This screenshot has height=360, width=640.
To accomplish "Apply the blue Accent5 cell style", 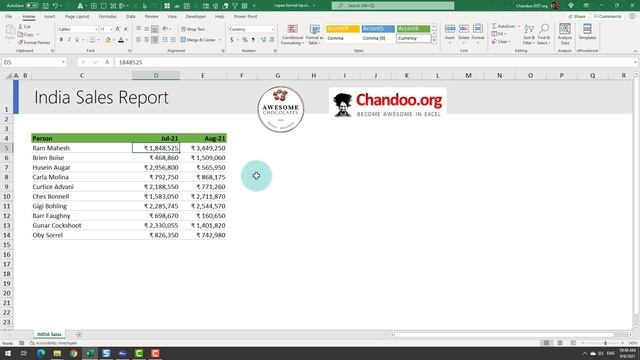I will (x=378, y=29).
